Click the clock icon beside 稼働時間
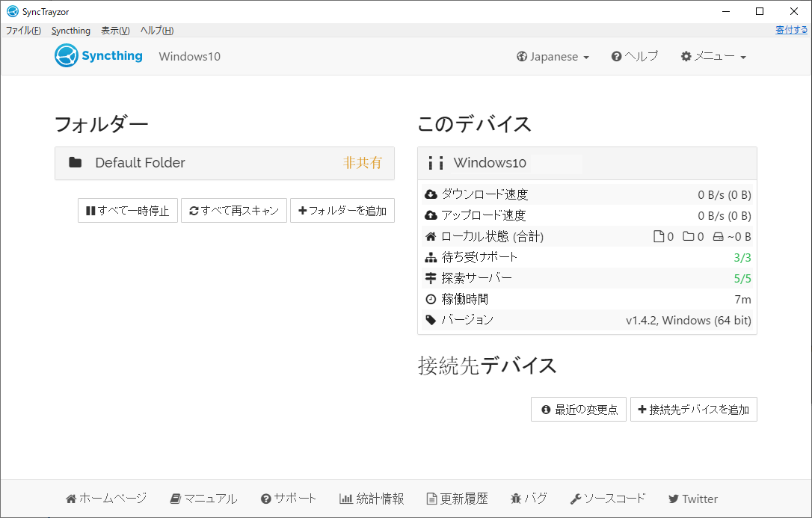The height and width of the screenshot is (518, 812). tap(431, 299)
